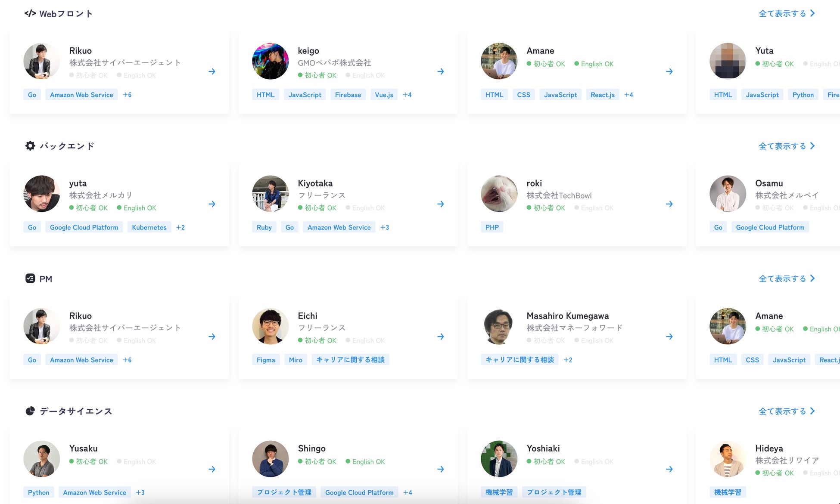840x504 pixels.
Task: Click the Figma skill tag
Action: [x=265, y=360]
